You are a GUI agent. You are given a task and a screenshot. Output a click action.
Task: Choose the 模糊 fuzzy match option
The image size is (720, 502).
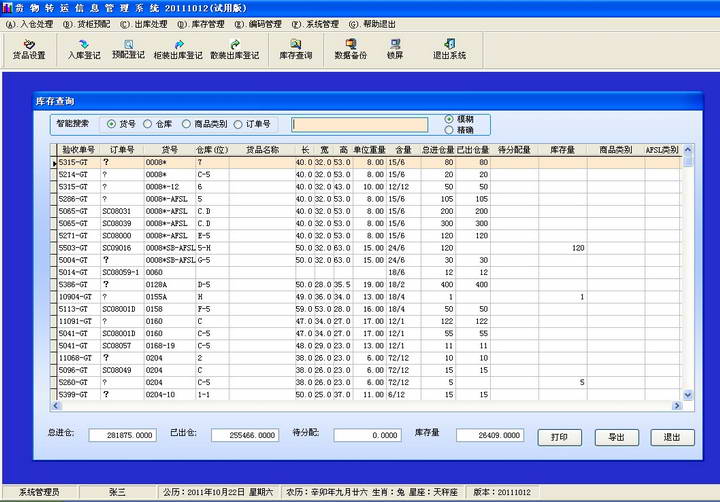[x=449, y=119]
